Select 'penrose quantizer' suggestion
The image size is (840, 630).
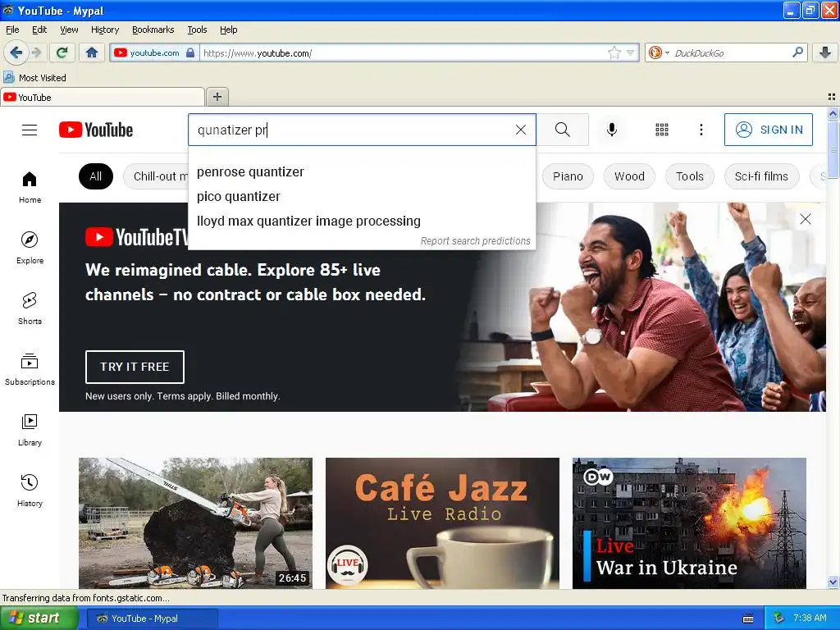362,172
